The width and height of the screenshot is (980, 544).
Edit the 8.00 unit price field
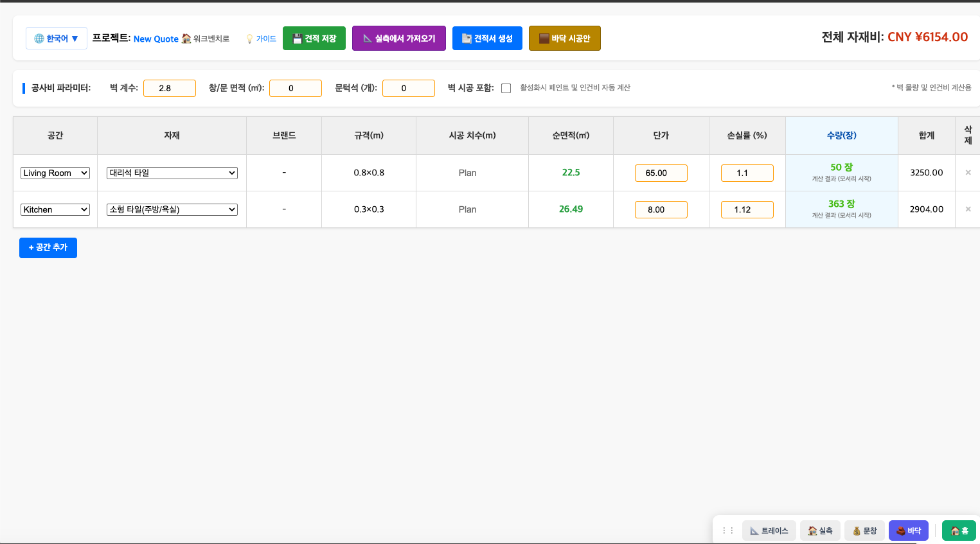(661, 209)
